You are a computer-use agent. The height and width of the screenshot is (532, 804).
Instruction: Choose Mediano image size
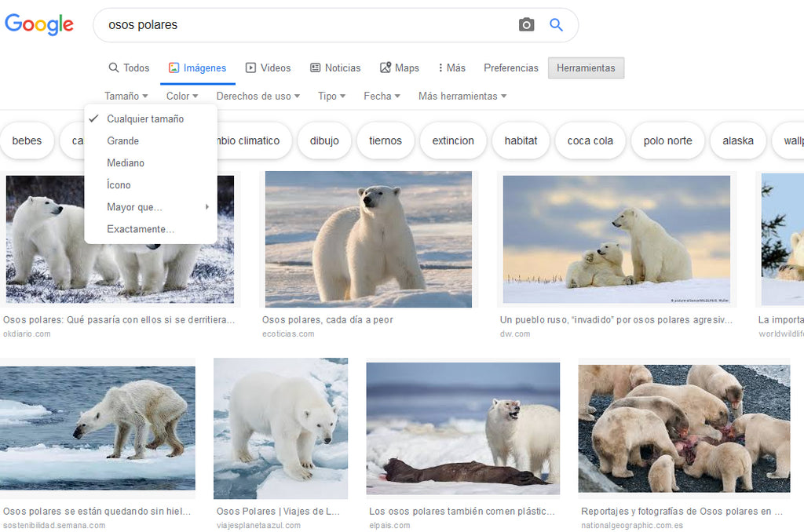pos(126,163)
